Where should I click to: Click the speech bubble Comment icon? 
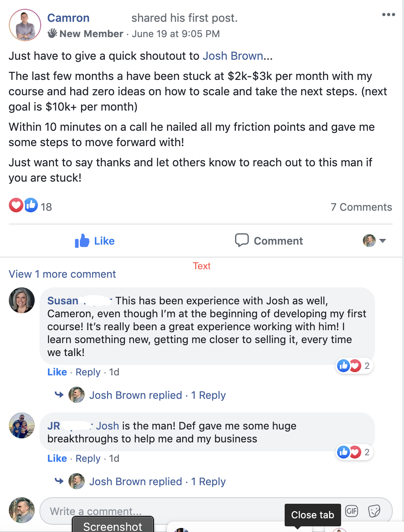pos(242,240)
